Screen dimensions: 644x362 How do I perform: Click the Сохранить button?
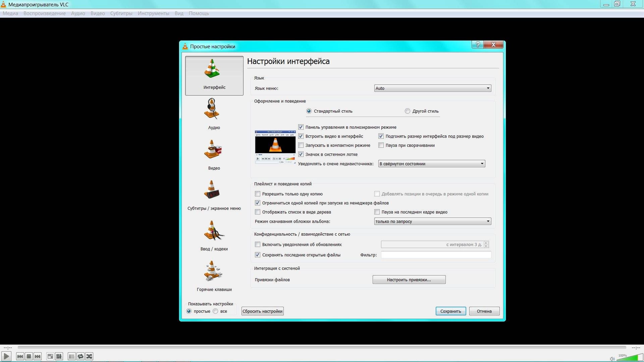451,311
